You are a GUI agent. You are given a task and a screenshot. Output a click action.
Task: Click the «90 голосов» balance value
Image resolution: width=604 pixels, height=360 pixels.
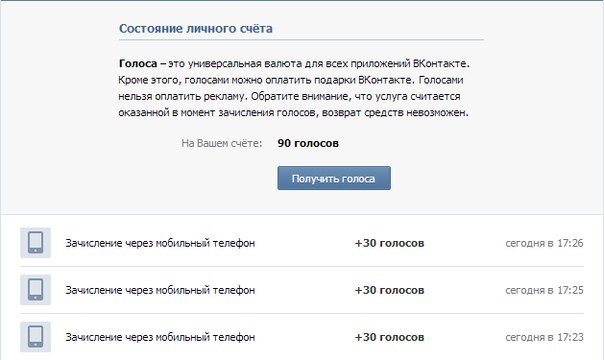click(x=308, y=143)
